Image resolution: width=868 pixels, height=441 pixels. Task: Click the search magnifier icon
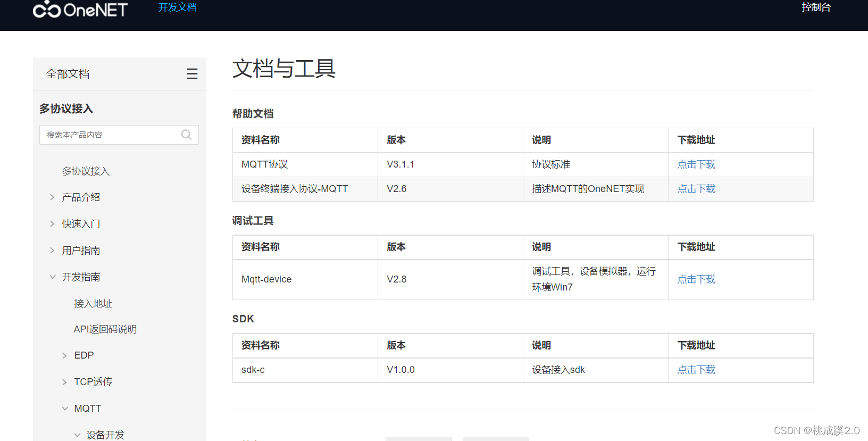186,135
